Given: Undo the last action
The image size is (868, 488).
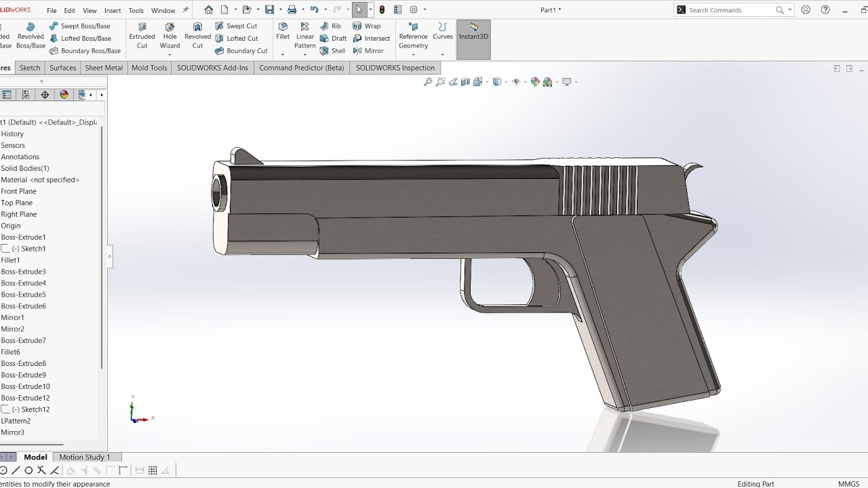Looking at the screenshot, I should (314, 9).
